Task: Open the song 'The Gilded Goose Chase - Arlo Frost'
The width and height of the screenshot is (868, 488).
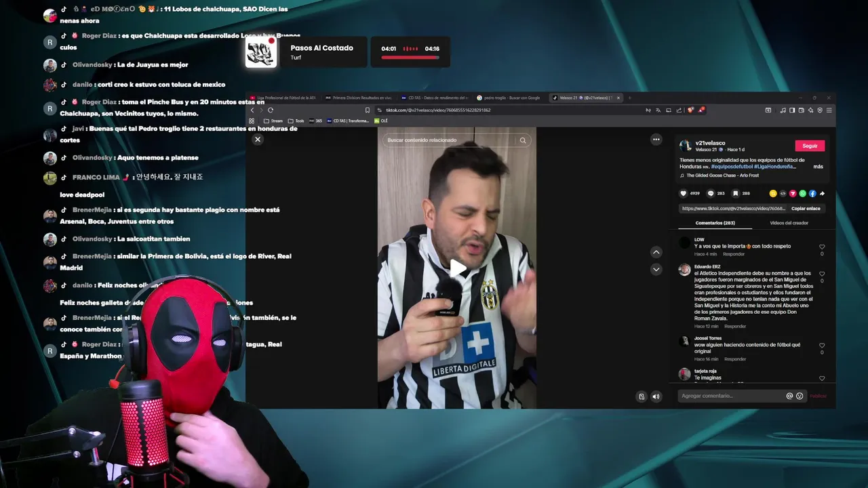Action: [x=723, y=176]
